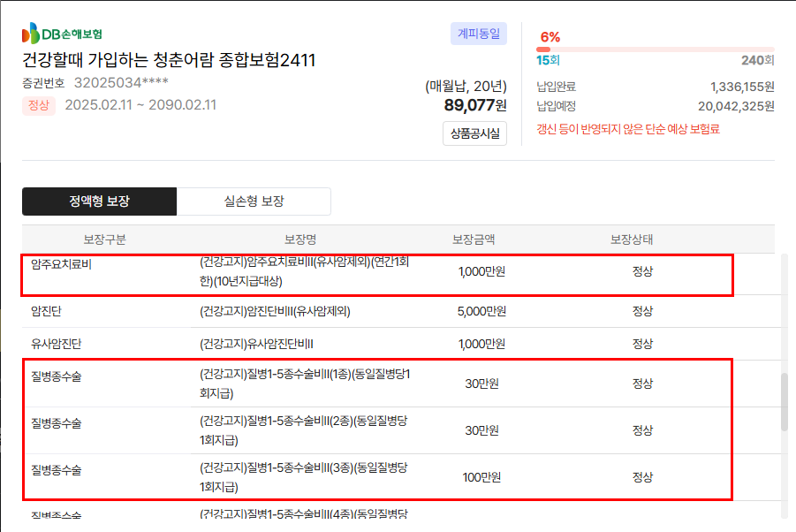Click the 계피동일 badge
The height and width of the screenshot is (532, 796).
[x=478, y=34]
